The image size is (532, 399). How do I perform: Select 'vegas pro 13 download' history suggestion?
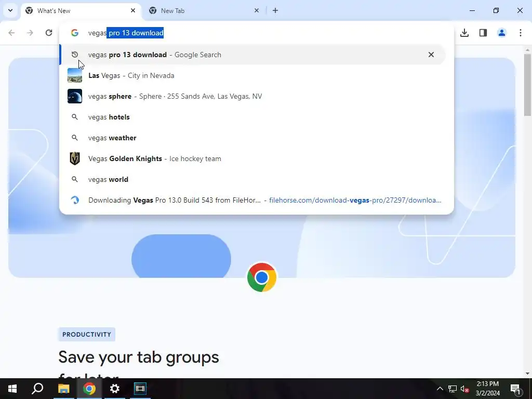point(253,55)
